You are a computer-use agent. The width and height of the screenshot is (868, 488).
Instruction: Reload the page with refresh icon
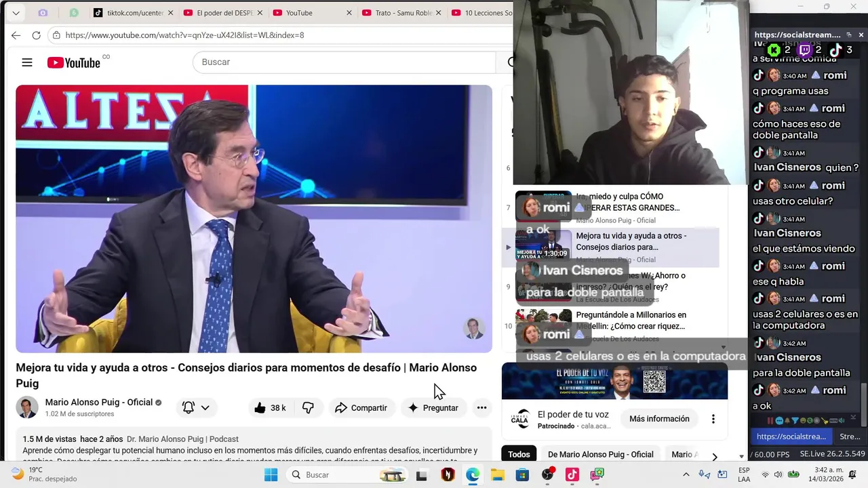(37, 35)
